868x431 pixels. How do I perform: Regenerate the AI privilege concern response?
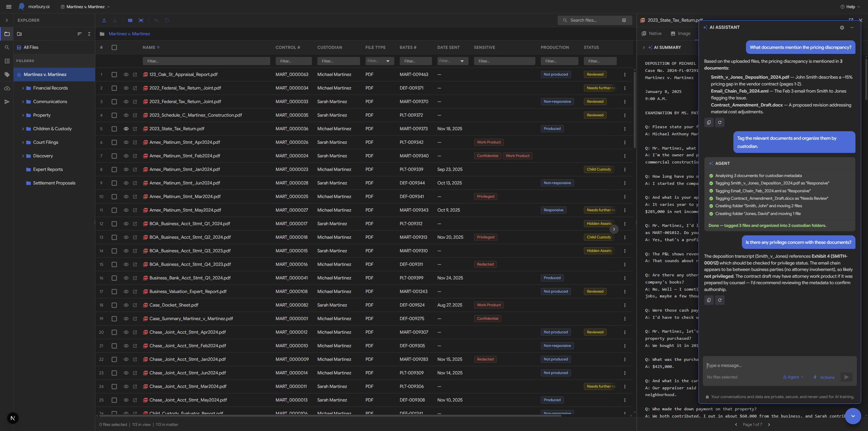tap(720, 300)
